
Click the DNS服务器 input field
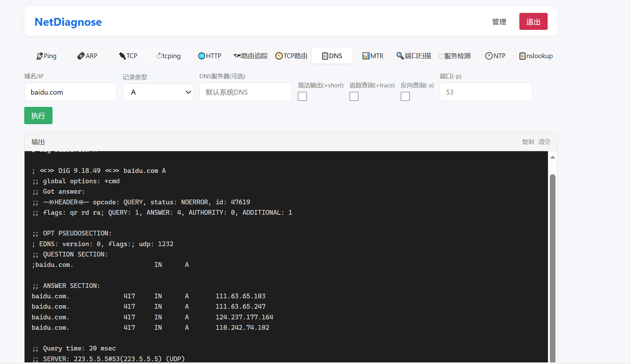coord(246,92)
